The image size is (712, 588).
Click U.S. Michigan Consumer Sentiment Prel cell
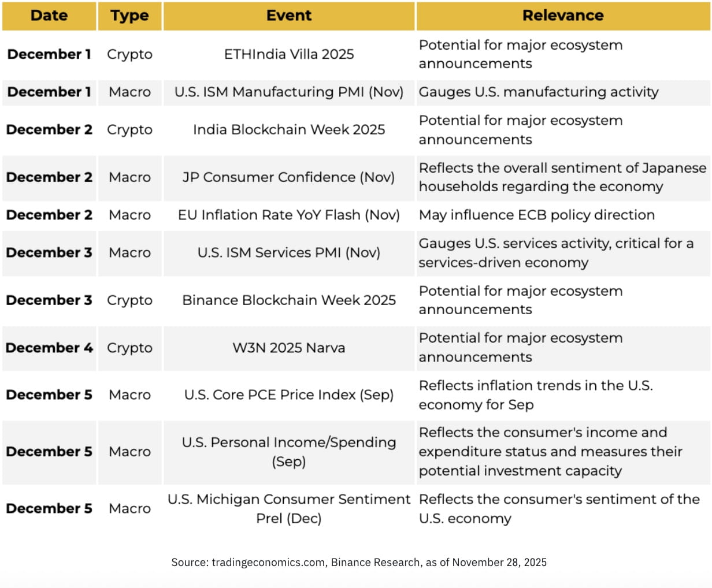tap(288, 508)
